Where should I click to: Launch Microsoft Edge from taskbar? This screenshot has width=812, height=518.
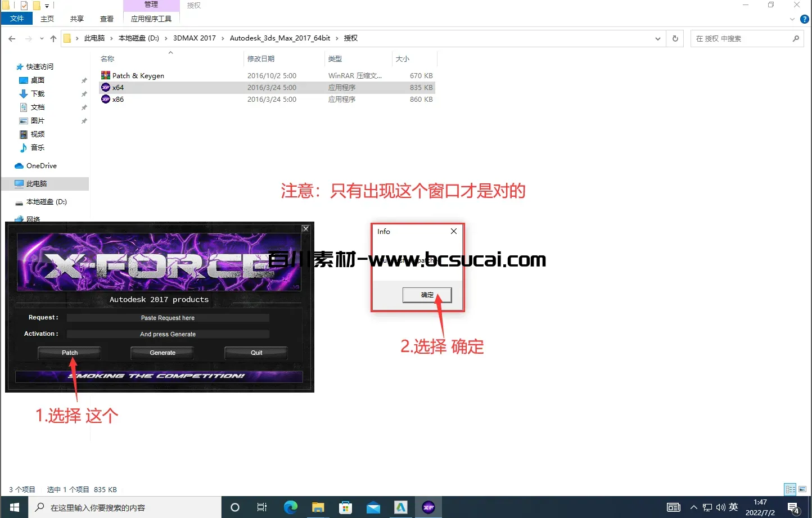290,507
